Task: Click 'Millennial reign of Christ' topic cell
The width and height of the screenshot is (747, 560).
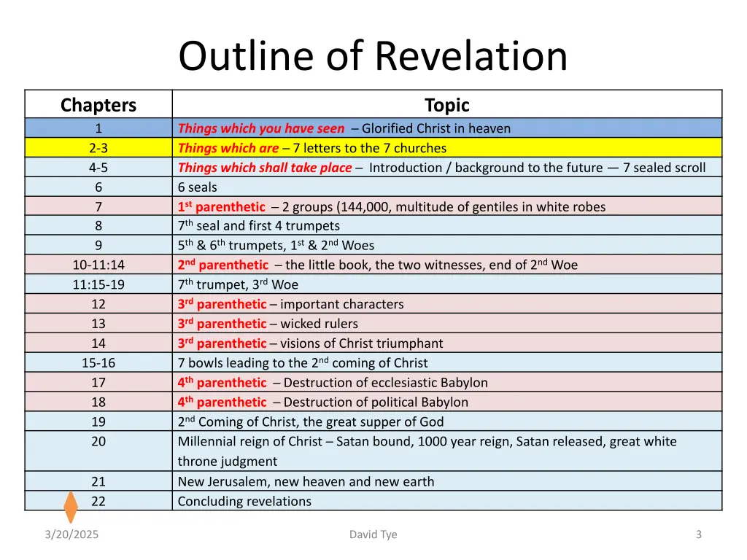Action: coord(447,451)
